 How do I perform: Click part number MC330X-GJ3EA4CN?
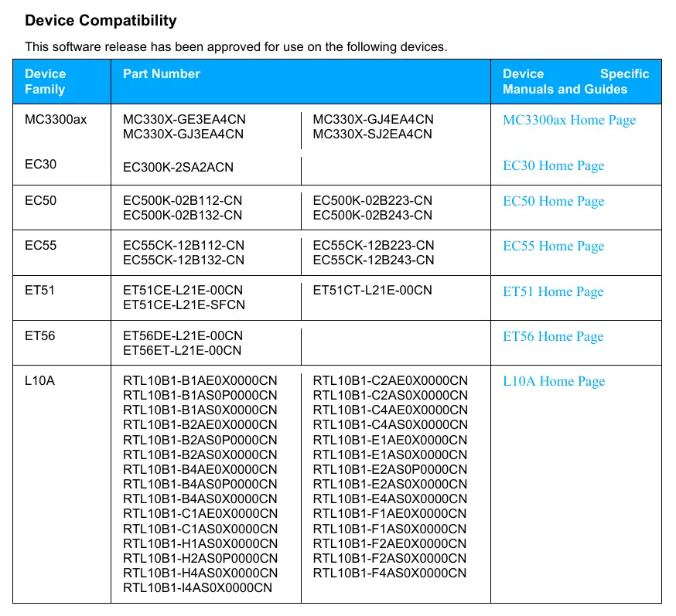[183, 134]
